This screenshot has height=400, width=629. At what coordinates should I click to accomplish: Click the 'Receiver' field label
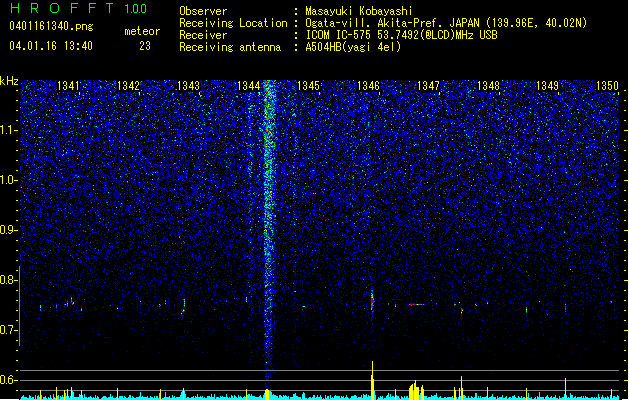203,35
